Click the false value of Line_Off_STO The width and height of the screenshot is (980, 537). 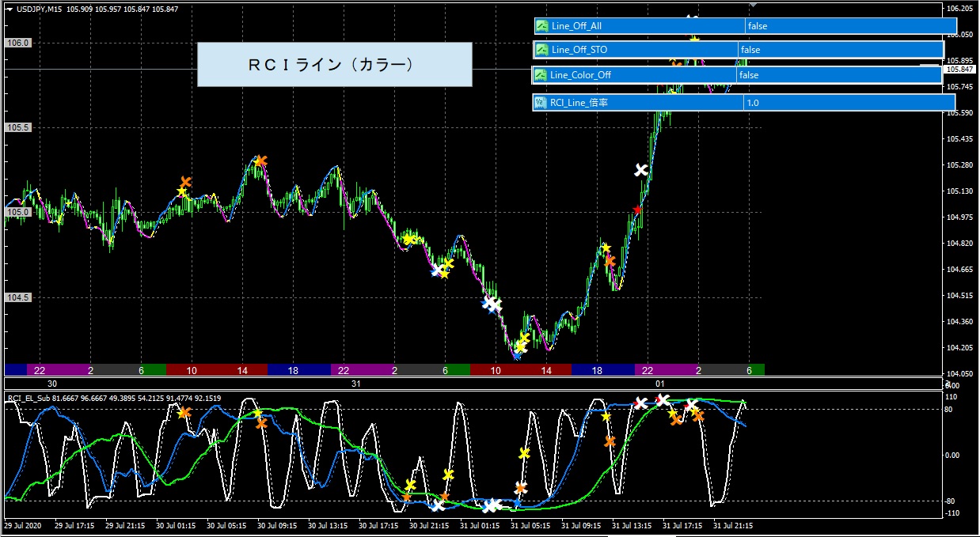click(750, 50)
